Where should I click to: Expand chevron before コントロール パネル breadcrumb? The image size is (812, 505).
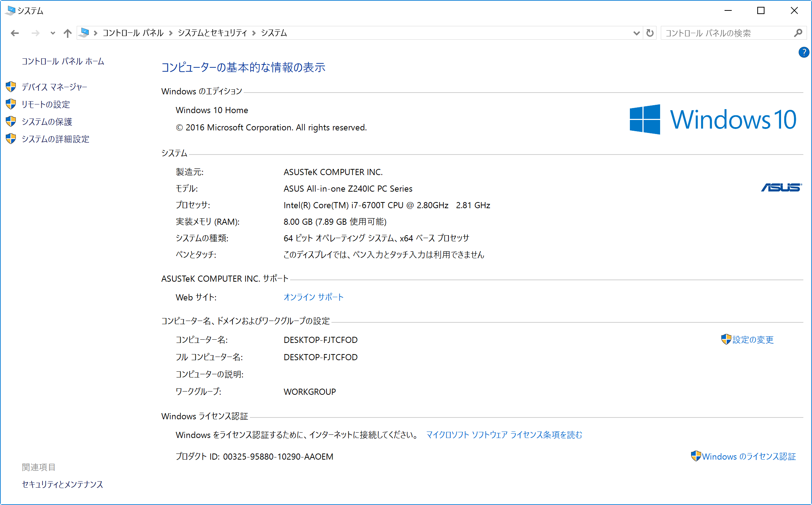pos(96,33)
